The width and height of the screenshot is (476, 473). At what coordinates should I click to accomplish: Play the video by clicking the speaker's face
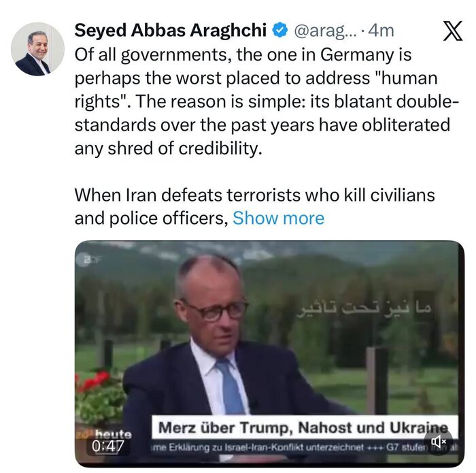[x=213, y=303]
